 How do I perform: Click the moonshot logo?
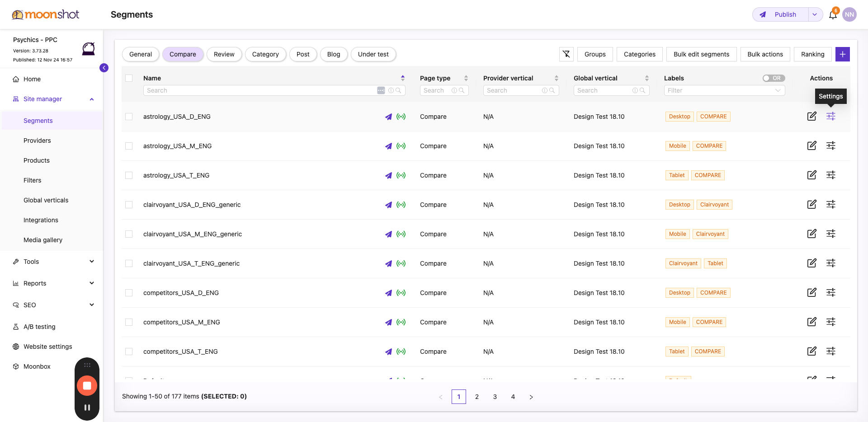(46, 14)
